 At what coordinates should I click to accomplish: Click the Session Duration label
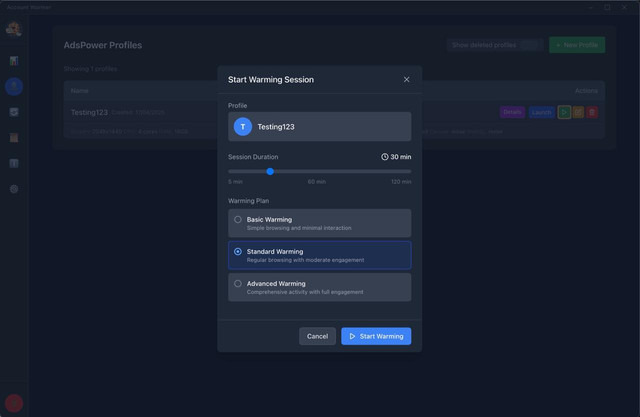click(x=253, y=157)
